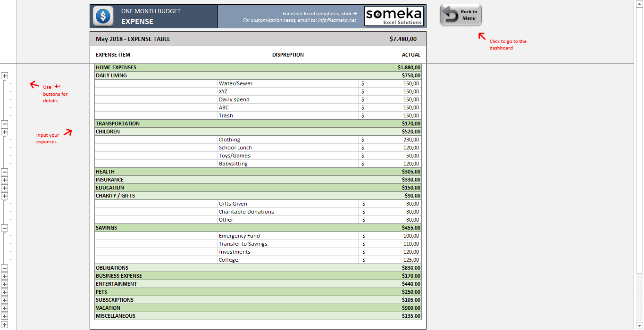
Task: Click minus outline button level with SAVINGS row
Action: (5, 228)
